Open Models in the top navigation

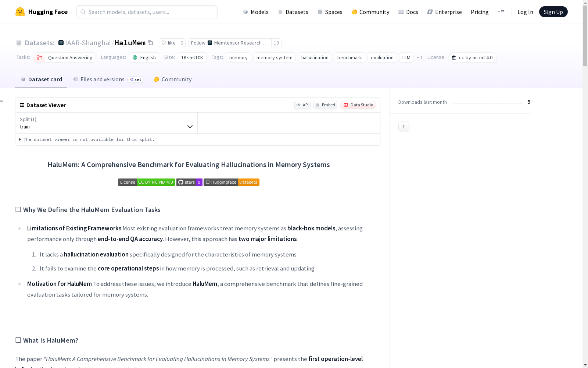(256, 12)
